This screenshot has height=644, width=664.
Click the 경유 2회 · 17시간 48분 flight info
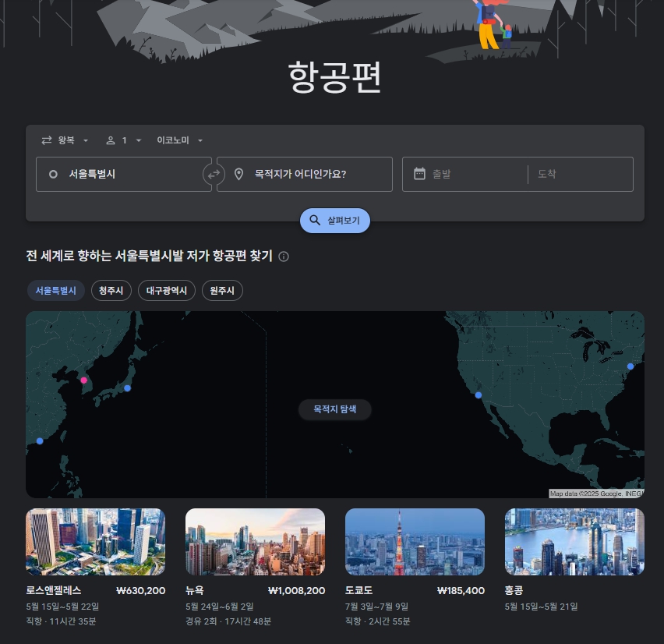click(x=228, y=621)
